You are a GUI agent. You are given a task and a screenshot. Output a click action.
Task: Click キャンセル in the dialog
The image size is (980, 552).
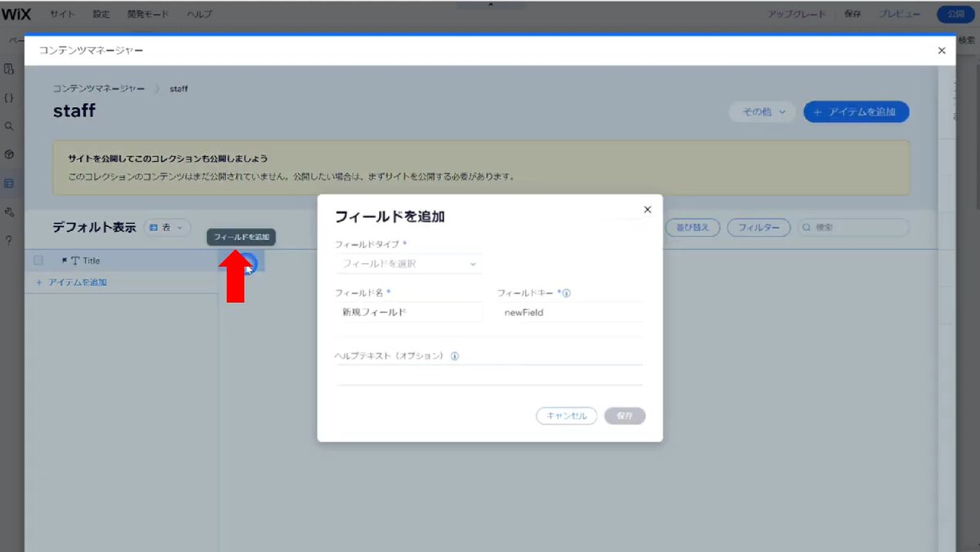tap(567, 416)
